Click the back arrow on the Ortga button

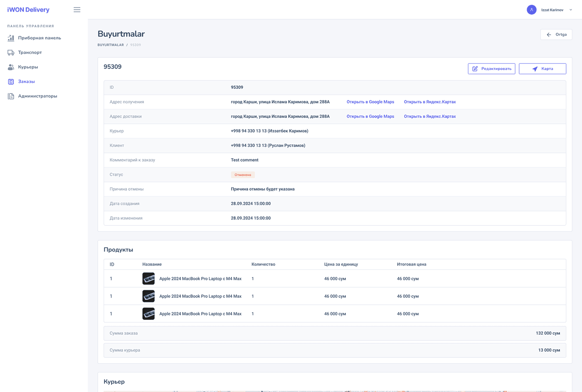pyautogui.click(x=549, y=34)
